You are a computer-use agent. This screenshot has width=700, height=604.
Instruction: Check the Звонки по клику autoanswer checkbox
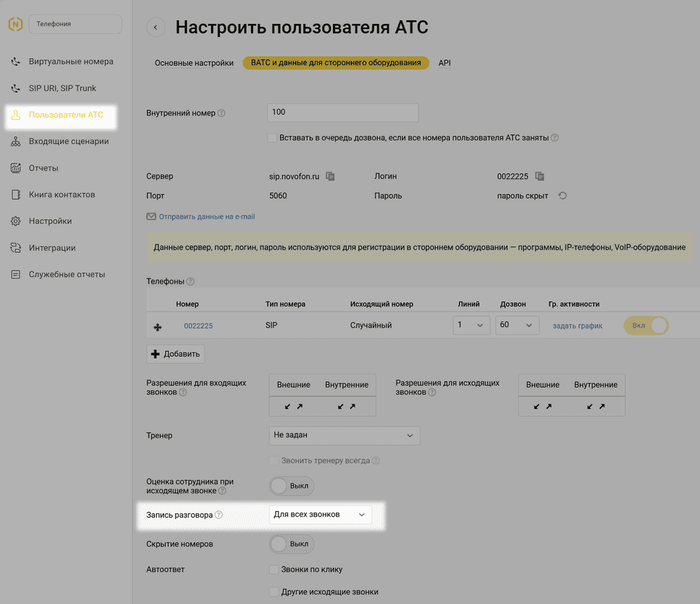(x=273, y=570)
